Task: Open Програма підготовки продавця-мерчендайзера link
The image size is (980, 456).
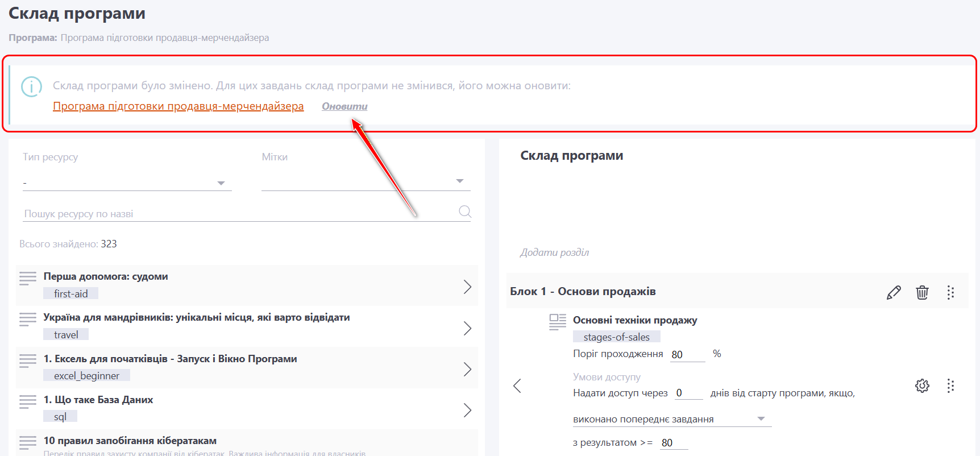Action: point(178,106)
